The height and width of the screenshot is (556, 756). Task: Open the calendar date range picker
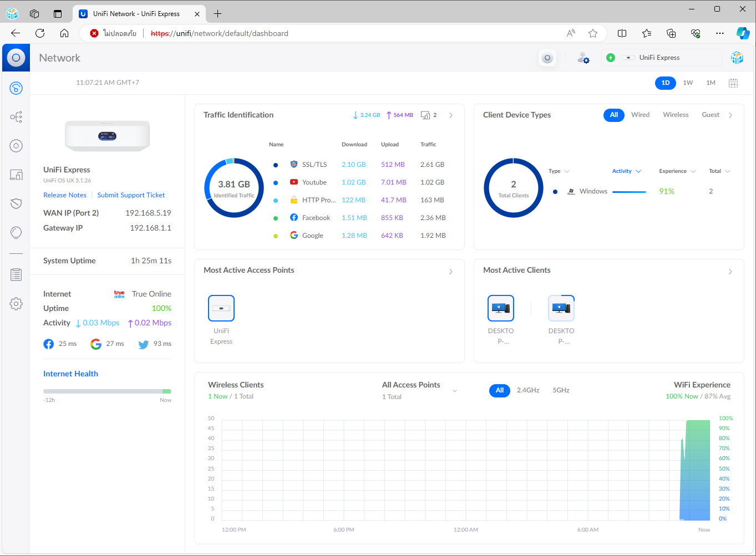pyautogui.click(x=733, y=83)
